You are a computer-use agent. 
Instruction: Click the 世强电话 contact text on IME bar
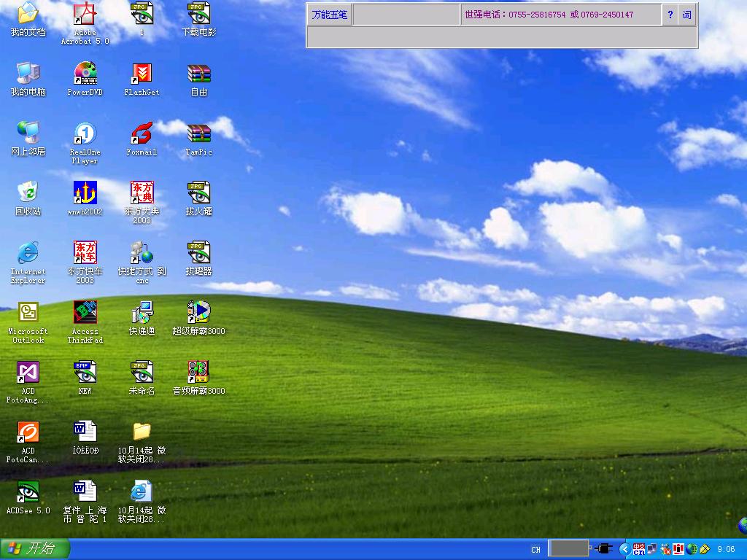pyautogui.click(x=549, y=15)
